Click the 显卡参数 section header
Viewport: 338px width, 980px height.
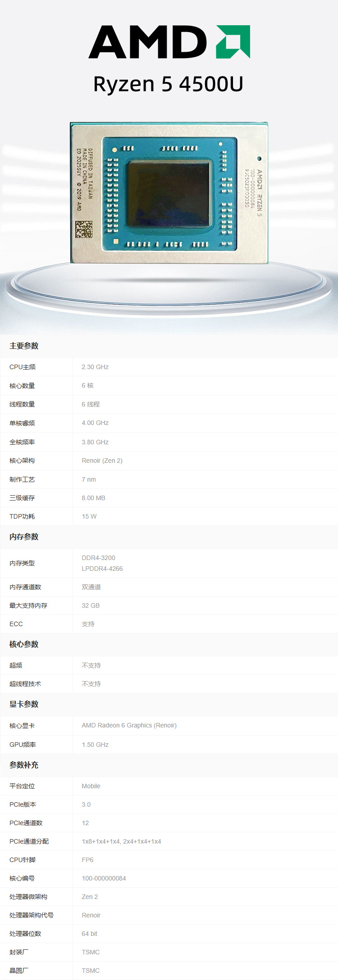coord(24,704)
